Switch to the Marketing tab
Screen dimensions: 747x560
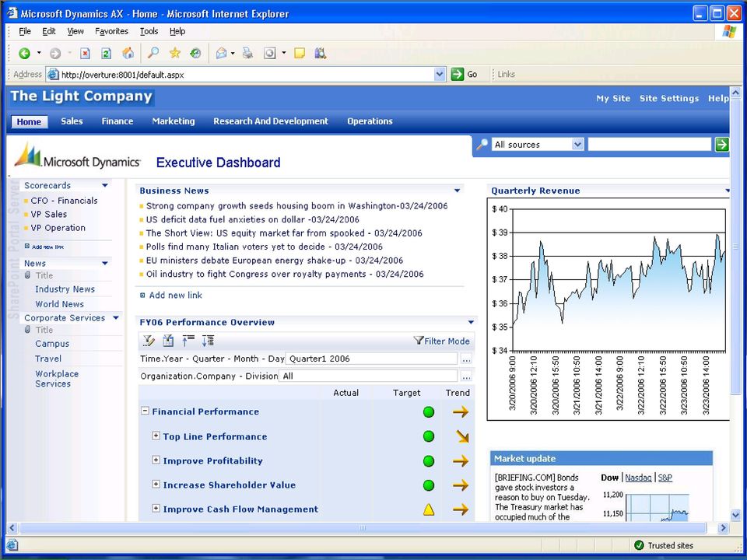click(x=174, y=121)
